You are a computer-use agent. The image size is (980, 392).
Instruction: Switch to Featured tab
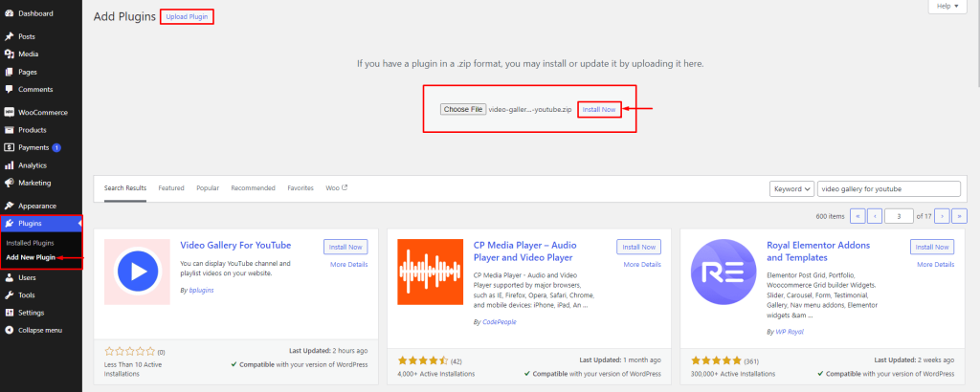pyautogui.click(x=171, y=188)
